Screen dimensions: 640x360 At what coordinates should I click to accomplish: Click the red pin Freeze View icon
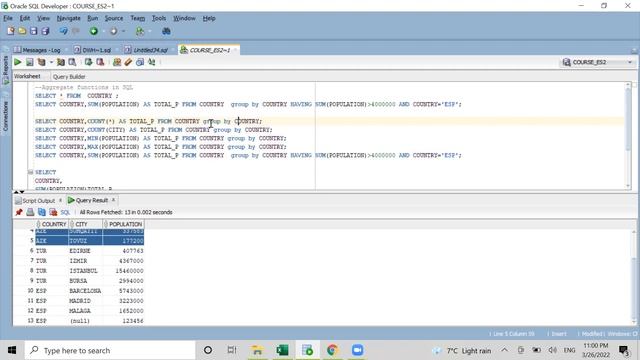(x=19, y=212)
